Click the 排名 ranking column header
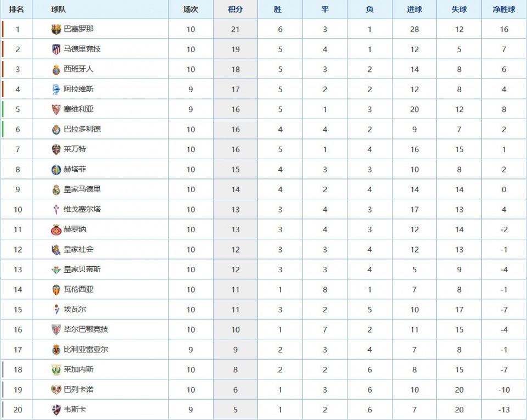This screenshot has width=527, height=420. (16, 10)
